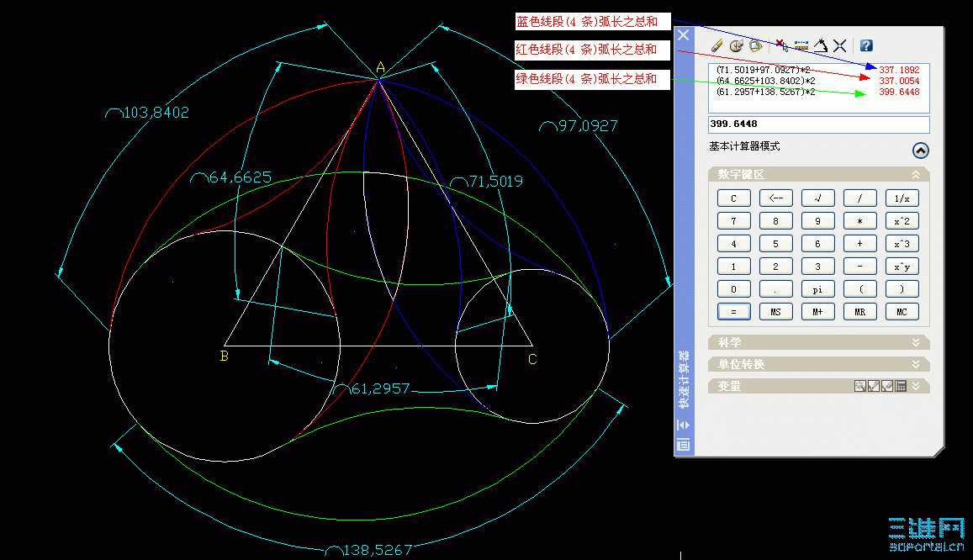Viewport: 973px width, 560px height.
Task: Click the x^2 keypad button
Action: point(902,221)
